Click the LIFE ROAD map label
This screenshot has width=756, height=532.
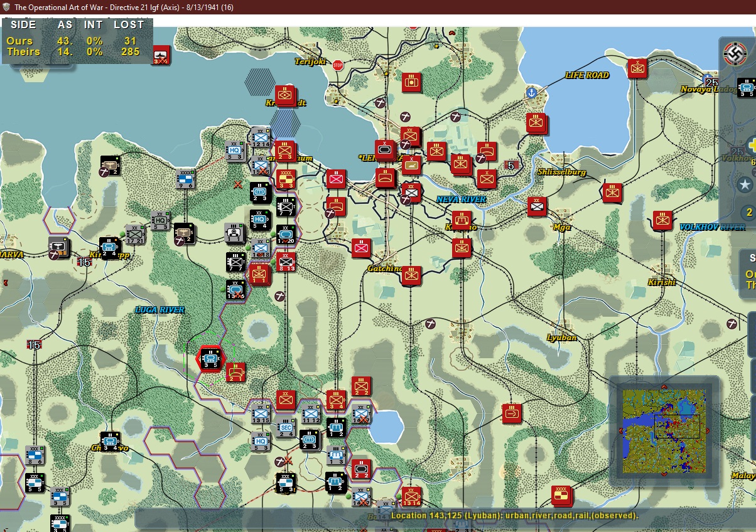click(587, 75)
